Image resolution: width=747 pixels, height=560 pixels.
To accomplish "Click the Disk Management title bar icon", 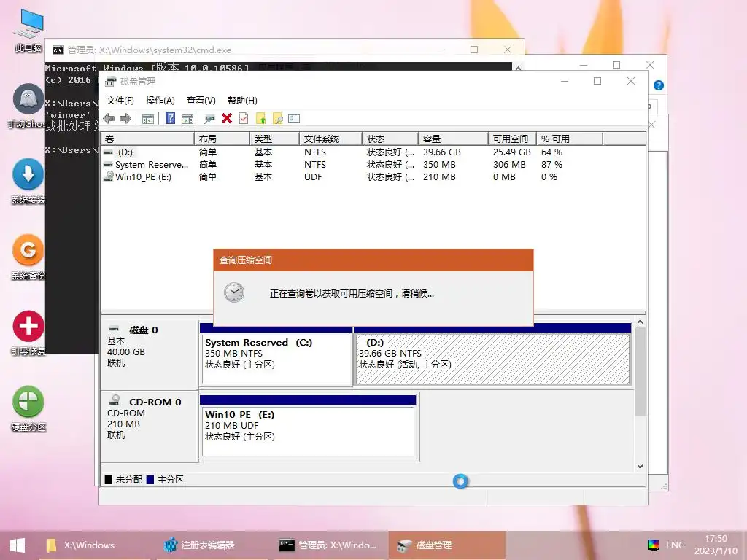I will coord(111,82).
